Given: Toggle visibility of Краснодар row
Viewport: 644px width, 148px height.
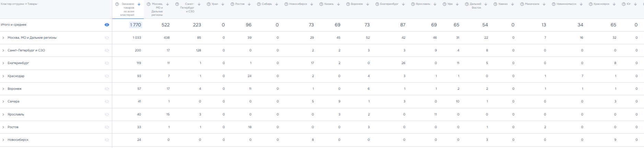Looking at the screenshot, I should 107,76.
